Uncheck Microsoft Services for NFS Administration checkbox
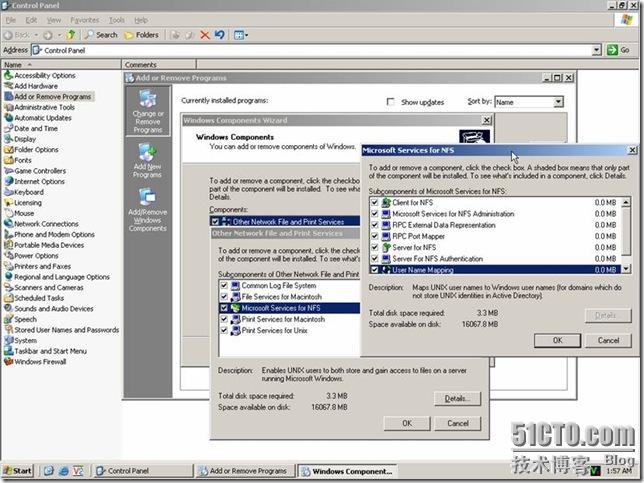 point(375,214)
